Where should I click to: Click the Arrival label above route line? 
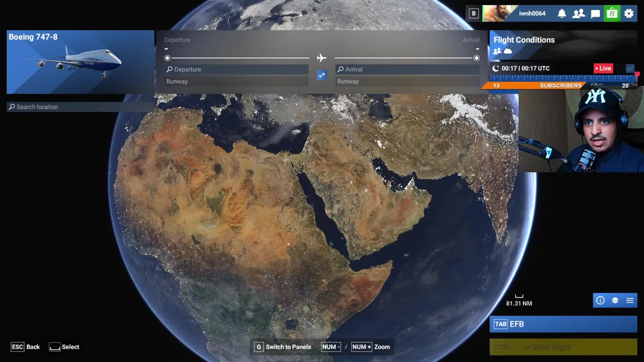471,40
